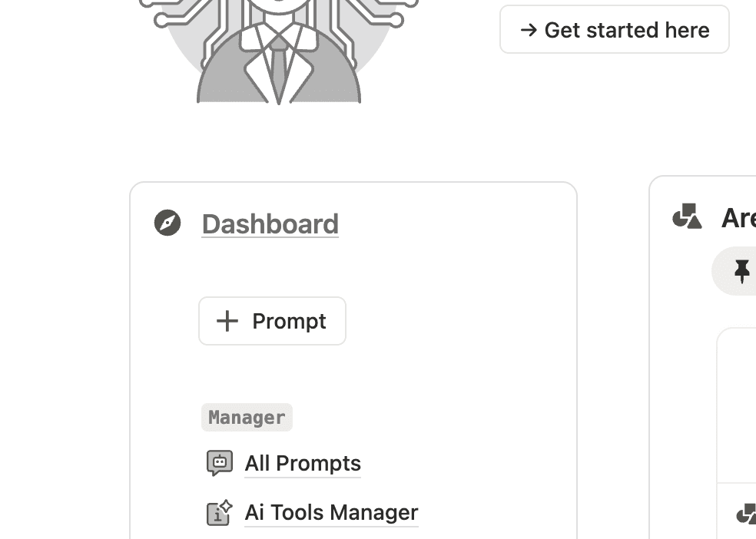Viewport: 756px width, 539px height.
Task: Add a new Prompt
Action: 272,321
